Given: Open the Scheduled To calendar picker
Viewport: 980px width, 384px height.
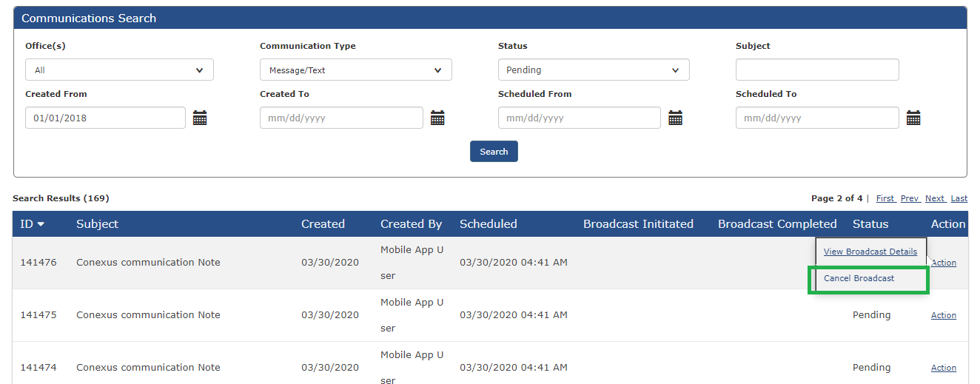Looking at the screenshot, I should coord(913,118).
